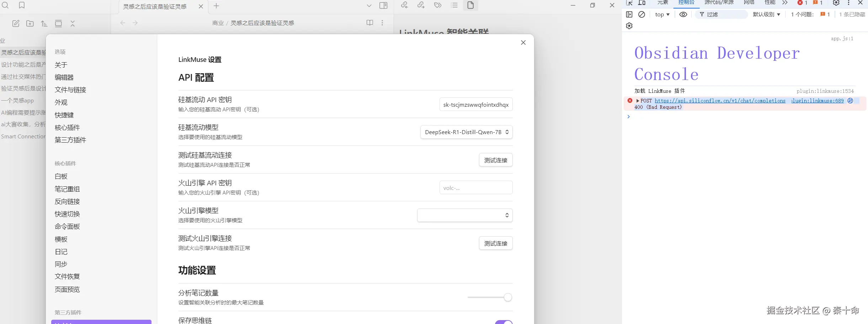The image size is (868, 324).
Task: Create a new folder in file explorer
Action: (x=30, y=23)
